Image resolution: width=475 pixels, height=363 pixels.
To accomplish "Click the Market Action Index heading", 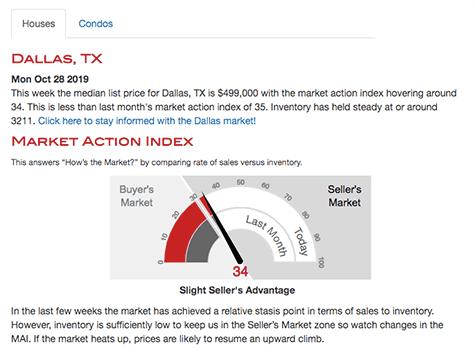I will 102,141.
